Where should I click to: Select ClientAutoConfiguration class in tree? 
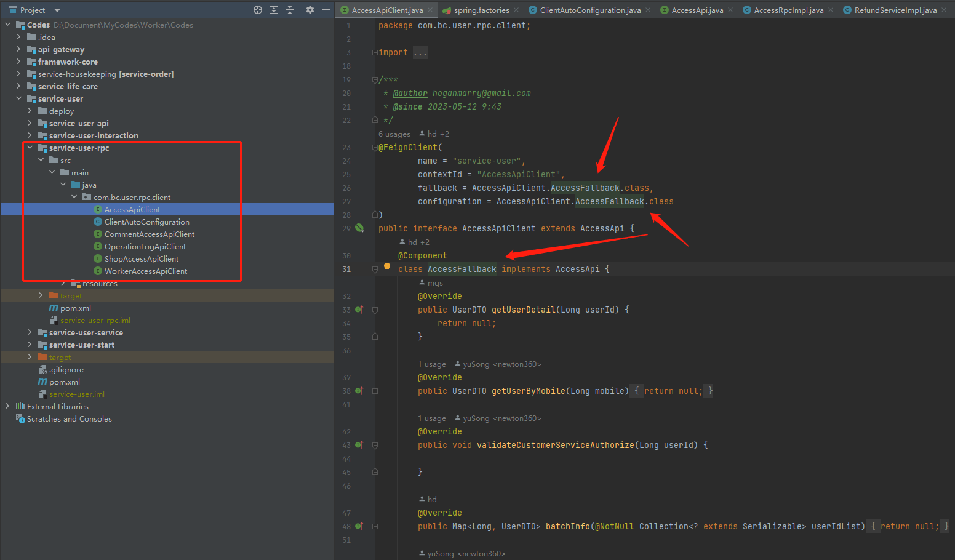(x=147, y=222)
